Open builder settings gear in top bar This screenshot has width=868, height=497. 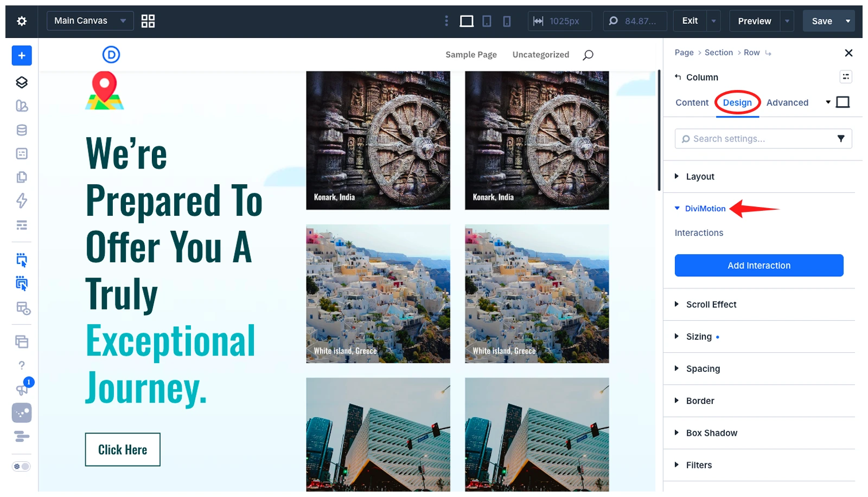click(x=22, y=21)
